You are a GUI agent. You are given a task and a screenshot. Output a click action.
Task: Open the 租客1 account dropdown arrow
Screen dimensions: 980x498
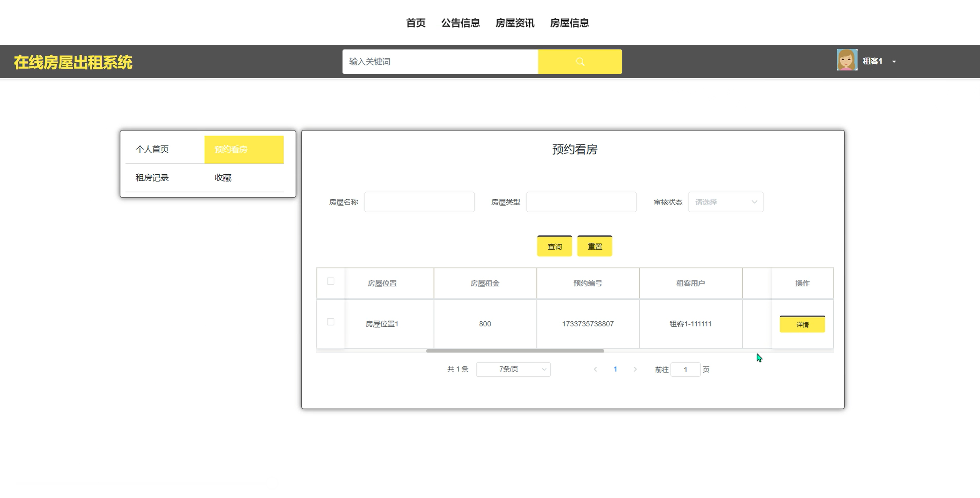(x=894, y=61)
